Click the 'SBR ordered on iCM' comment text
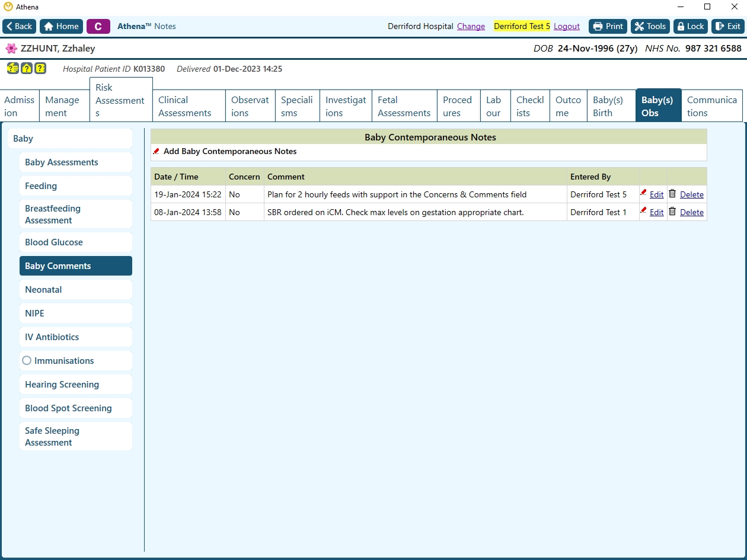The width and height of the screenshot is (747, 560). point(395,212)
